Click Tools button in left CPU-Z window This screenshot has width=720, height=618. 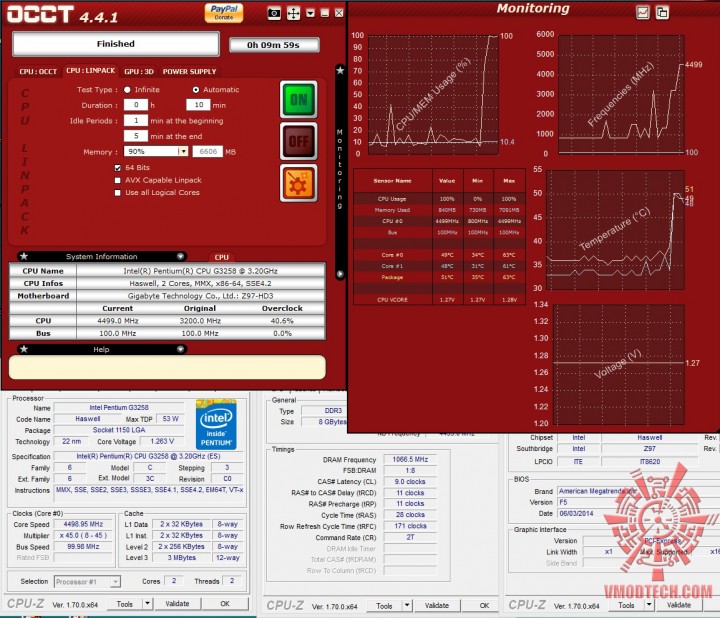click(x=124, y=604)
